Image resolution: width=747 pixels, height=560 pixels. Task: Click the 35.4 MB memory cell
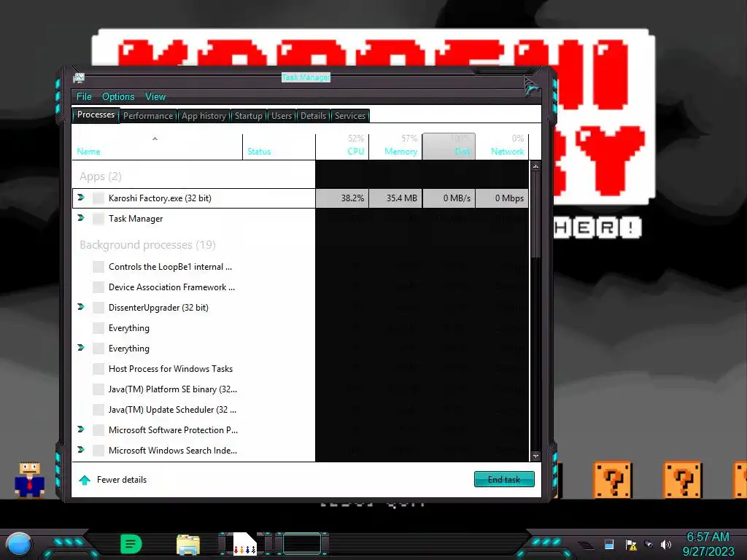tap(395, 198)
